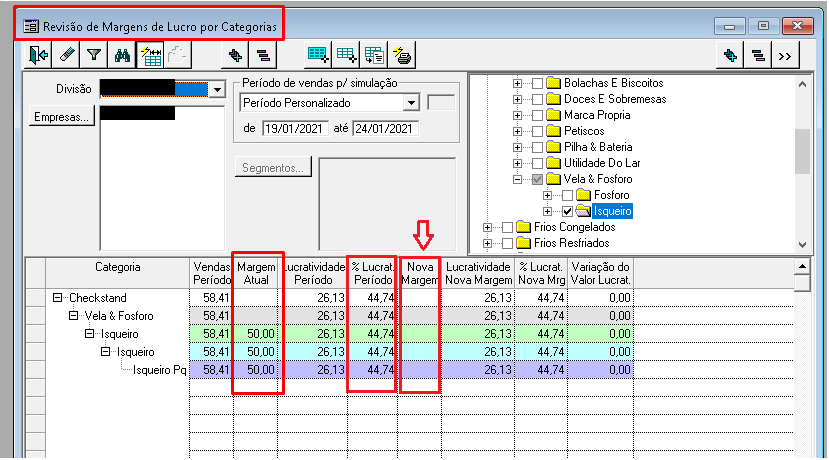
Task: Expand the Frios Resfriados tree node
Action: [487, 243]
